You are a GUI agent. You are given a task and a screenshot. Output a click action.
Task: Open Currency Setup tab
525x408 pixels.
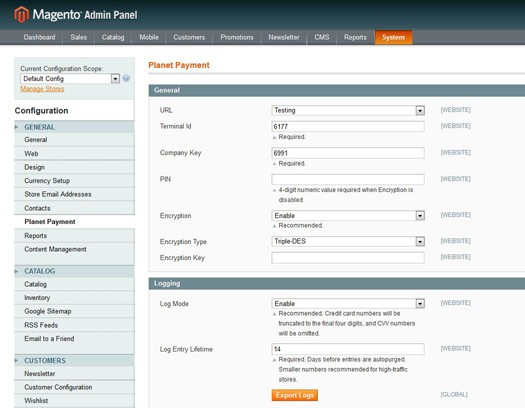[x=74, y=181]
